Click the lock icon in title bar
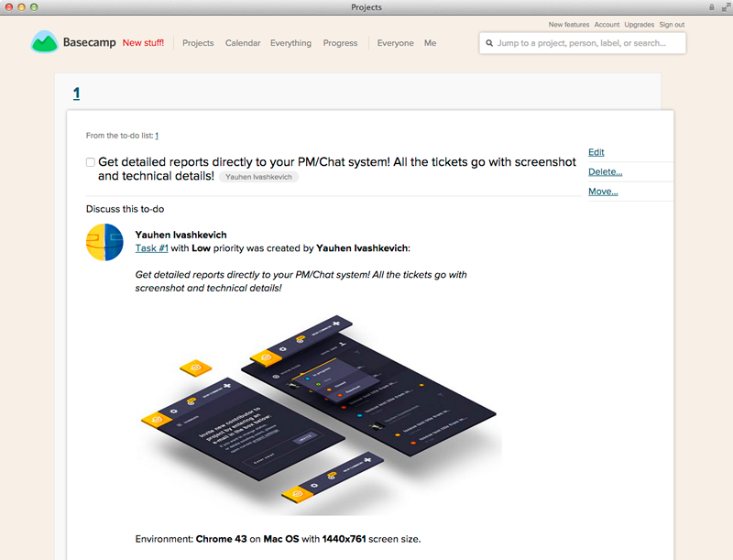Screen dimensions: 733x560 pyautogui.click(x=712, y=7)
